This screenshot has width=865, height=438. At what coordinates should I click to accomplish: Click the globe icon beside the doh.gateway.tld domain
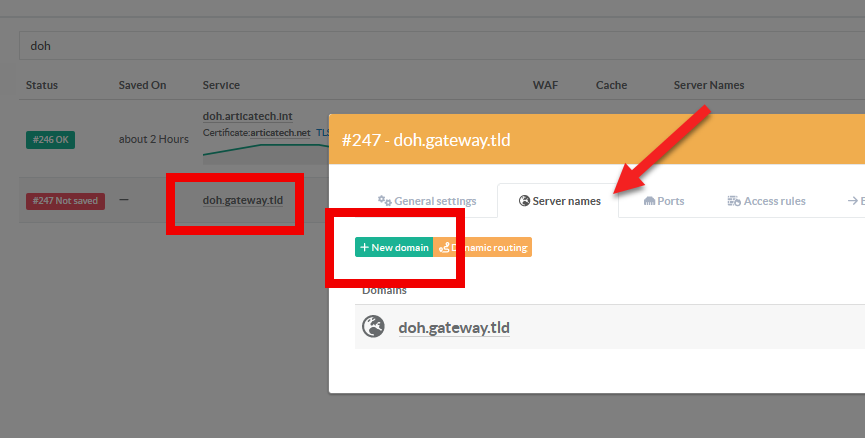373,327
